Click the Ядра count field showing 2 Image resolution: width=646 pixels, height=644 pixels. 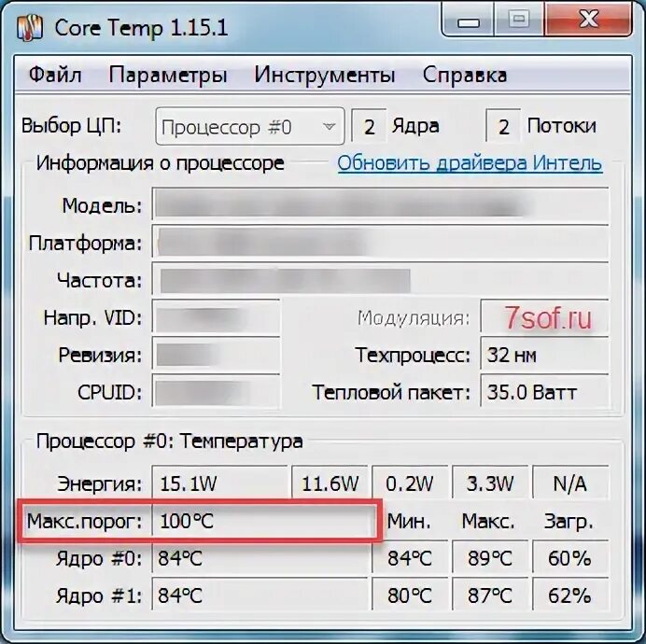[x=369, y=126]
